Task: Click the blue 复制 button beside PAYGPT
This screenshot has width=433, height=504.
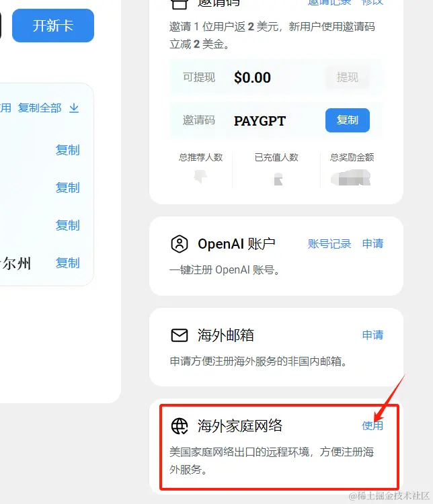Action: coord(348,120)
